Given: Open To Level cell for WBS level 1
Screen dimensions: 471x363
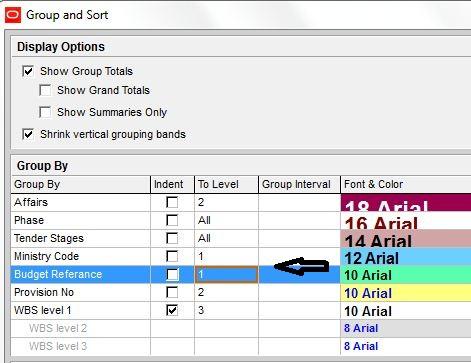Looking at the screenshot, I should tap(226, 310).
